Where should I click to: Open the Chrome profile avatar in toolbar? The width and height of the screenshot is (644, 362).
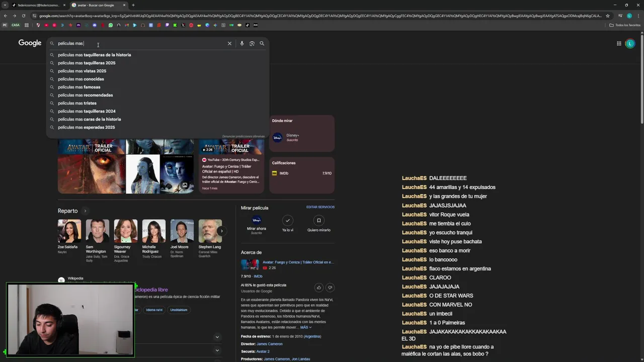[x=629, y=16]
